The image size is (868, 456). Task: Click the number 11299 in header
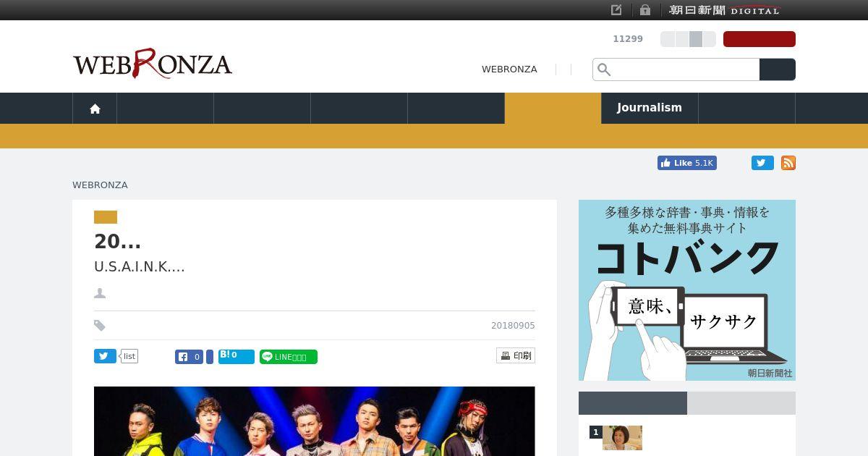[x=628, y=39]
